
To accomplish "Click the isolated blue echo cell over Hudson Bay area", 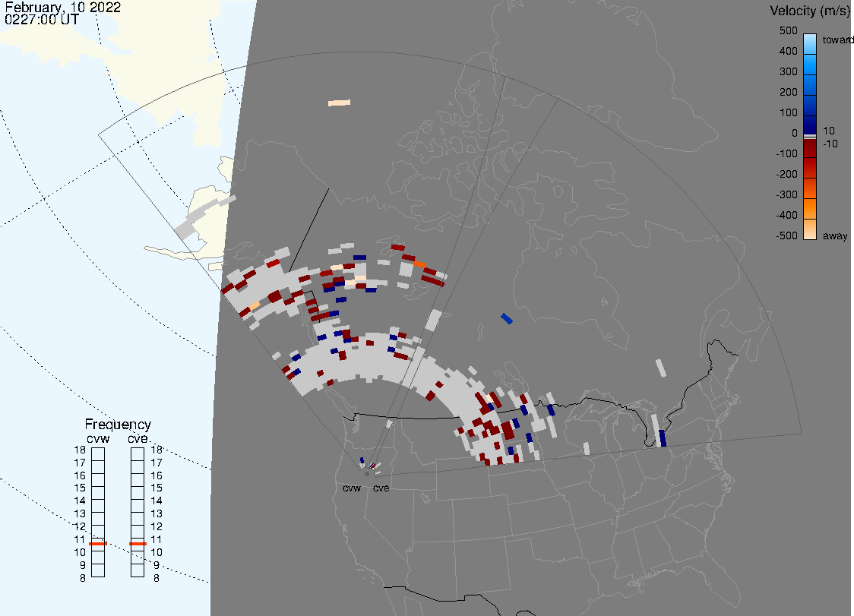I will [507, 318].
